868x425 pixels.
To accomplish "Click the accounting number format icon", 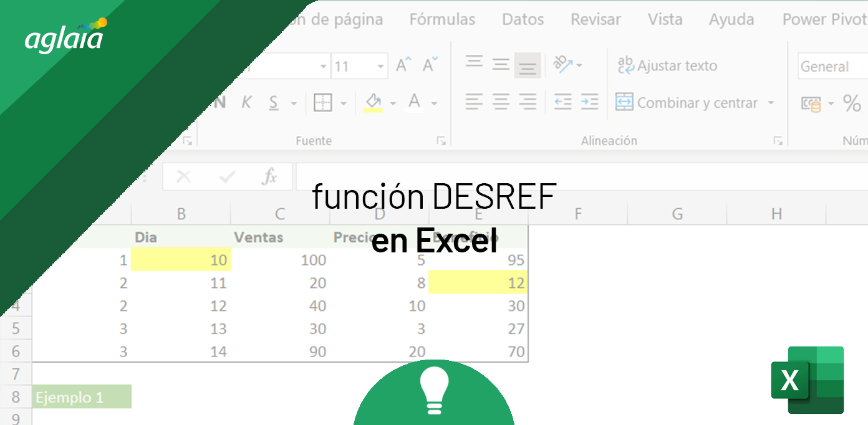I will (811, 103).
